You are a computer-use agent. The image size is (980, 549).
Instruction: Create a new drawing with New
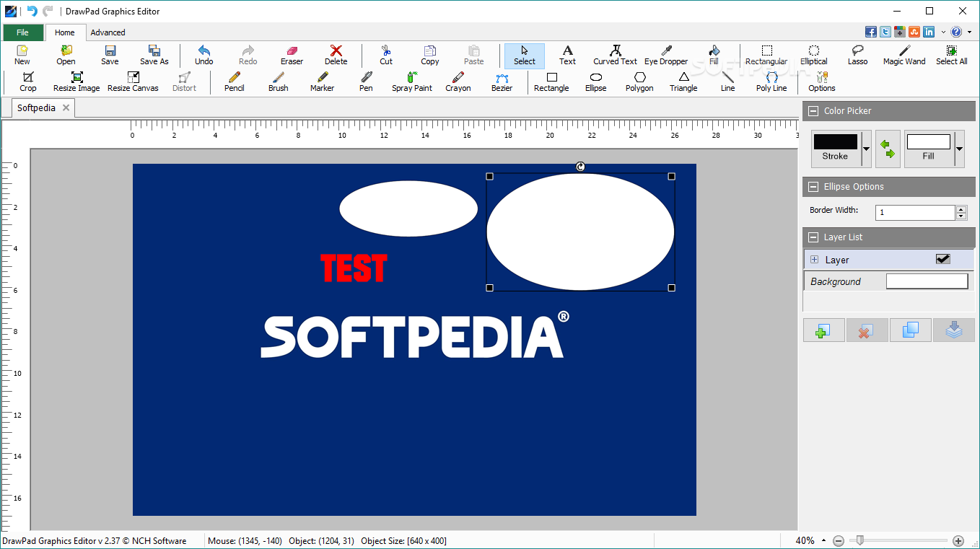pyautogui.click(x=22, y=55)
